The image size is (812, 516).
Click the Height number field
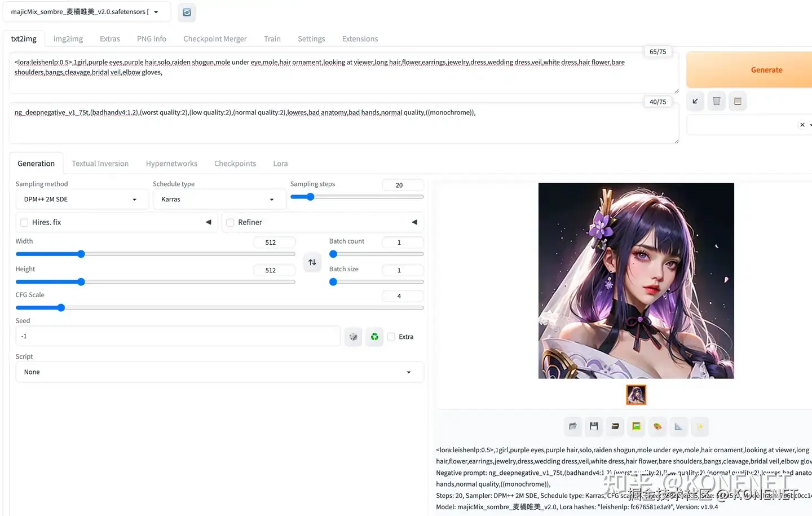click(x=274, y=270)
